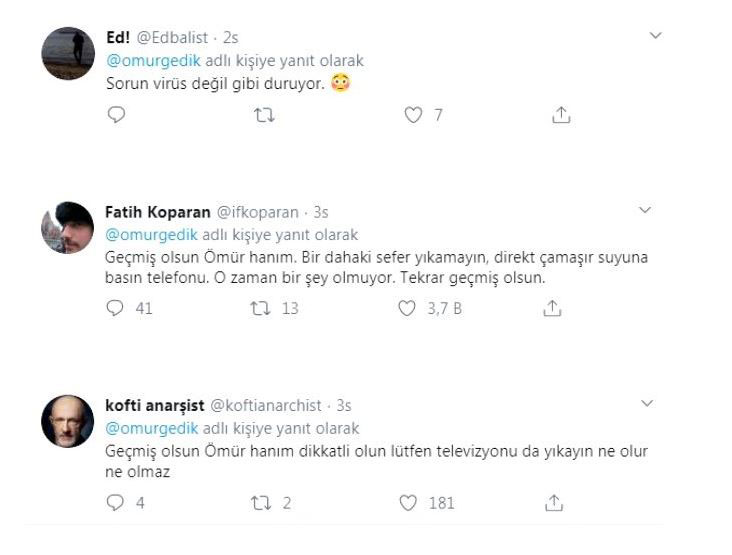Viewport: 732px width, 555px height.
Task: Retweet Ed!'s tweet
Action: [x=264, y=116]
